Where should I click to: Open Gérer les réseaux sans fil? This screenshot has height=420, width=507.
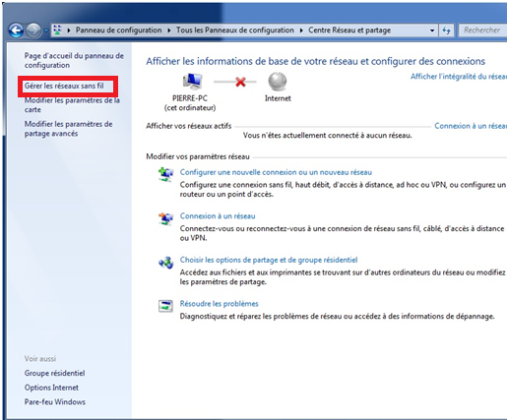(x=64, y=86)
